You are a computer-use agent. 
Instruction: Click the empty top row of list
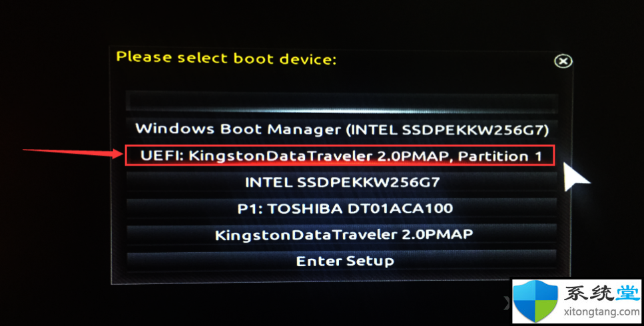pyautogui.click(x=342, y=101)
